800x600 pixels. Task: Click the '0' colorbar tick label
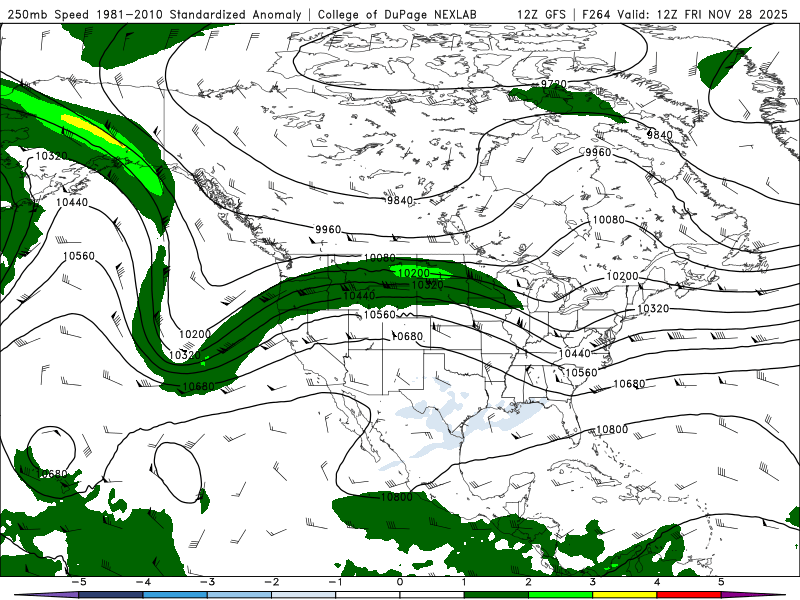[x=400, y=582]
